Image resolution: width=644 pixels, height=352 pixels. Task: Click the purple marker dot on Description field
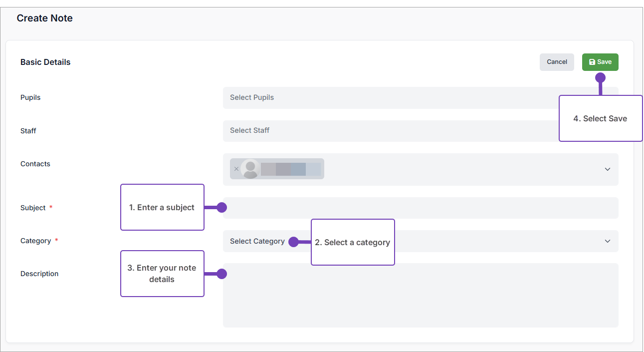click(222, 274)
